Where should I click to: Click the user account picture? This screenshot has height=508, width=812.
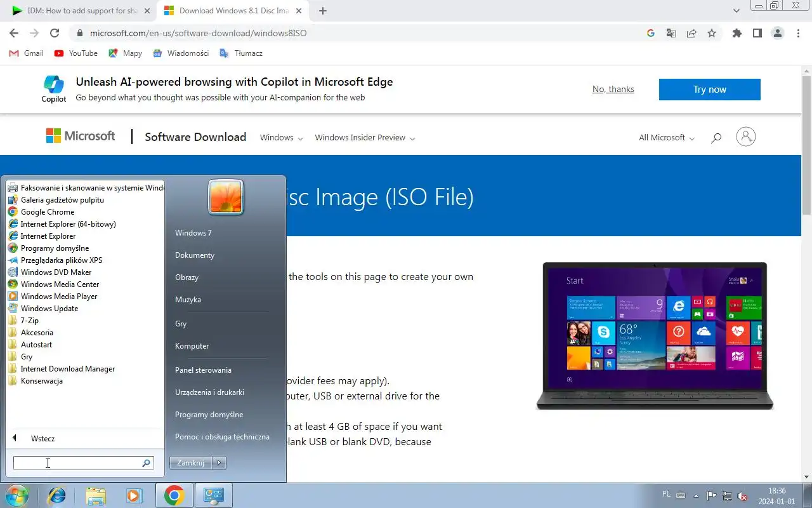(226, 197)
